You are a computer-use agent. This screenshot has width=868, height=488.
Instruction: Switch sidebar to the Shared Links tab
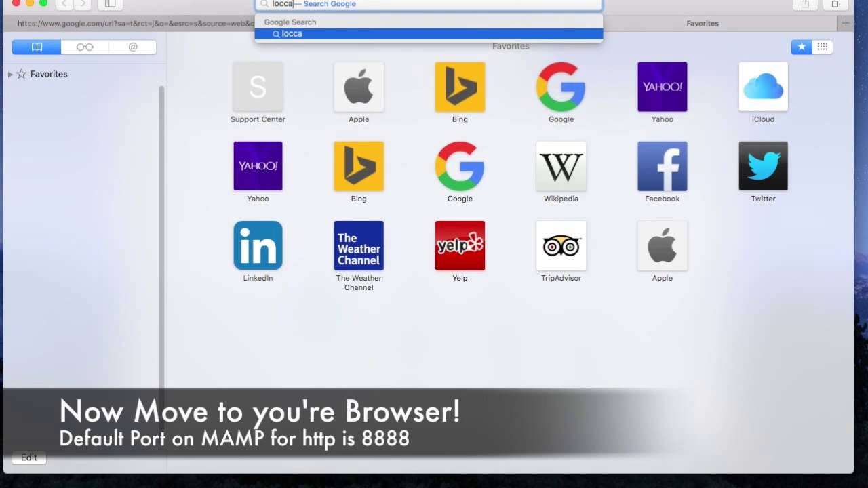tap(133, 47)
